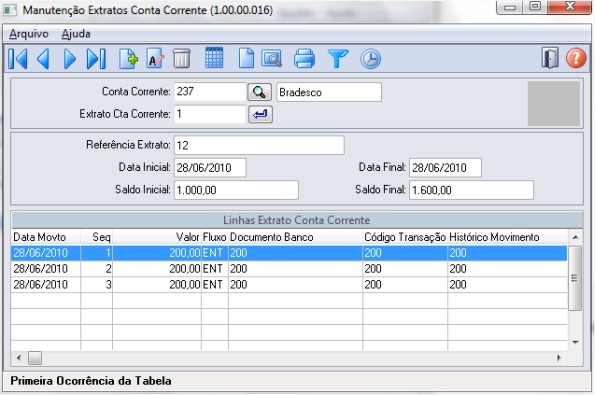Image resolution: width=595 pixels, height=395 pixels.
Task: Click the bank name field showing Bradesco
Action: click(x=329, y=92)
